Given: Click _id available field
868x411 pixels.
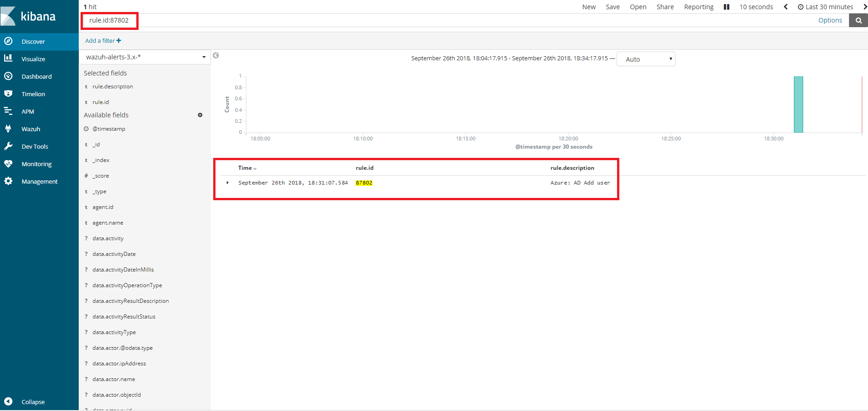Looking at the screenshot, I should tap(96, 145).
